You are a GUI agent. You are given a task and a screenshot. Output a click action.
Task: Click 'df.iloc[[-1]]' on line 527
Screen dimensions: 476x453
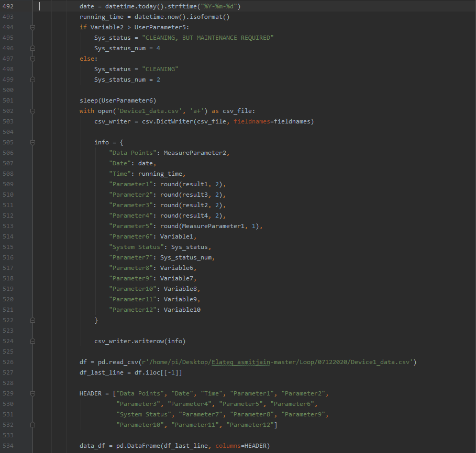(158, 372)
